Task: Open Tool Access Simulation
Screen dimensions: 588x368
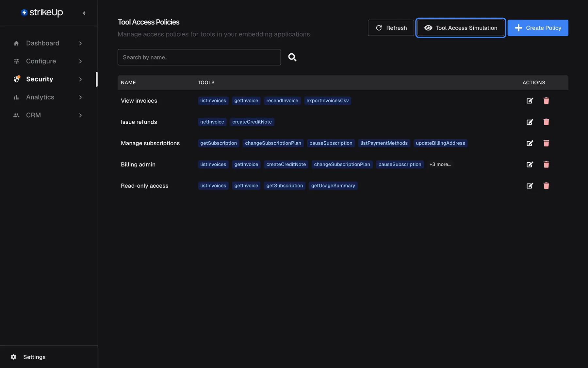Action: [x=461, y=28]
